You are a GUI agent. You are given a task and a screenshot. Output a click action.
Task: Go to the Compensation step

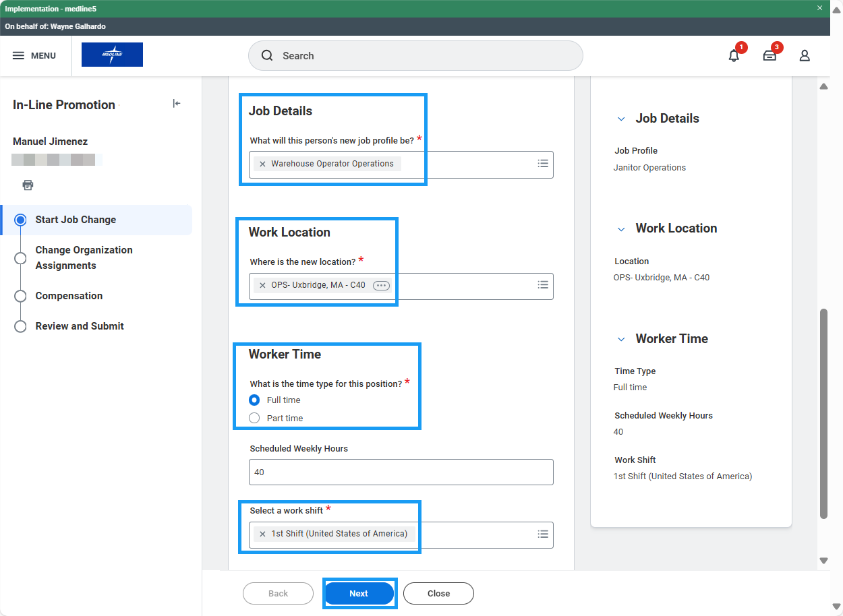coord(69,296)
